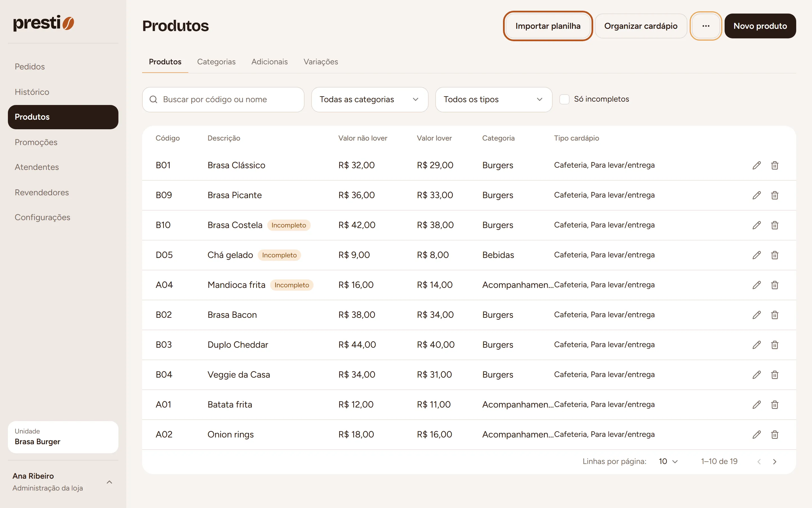Select the Produtos tab
Screen dimensions: 812x508
165,62
